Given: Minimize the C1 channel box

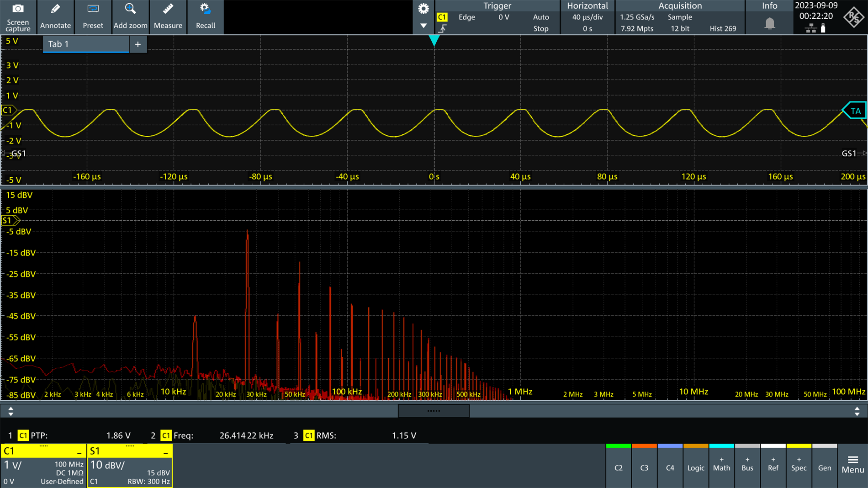Looking at the screenshot, I should 79,452.
